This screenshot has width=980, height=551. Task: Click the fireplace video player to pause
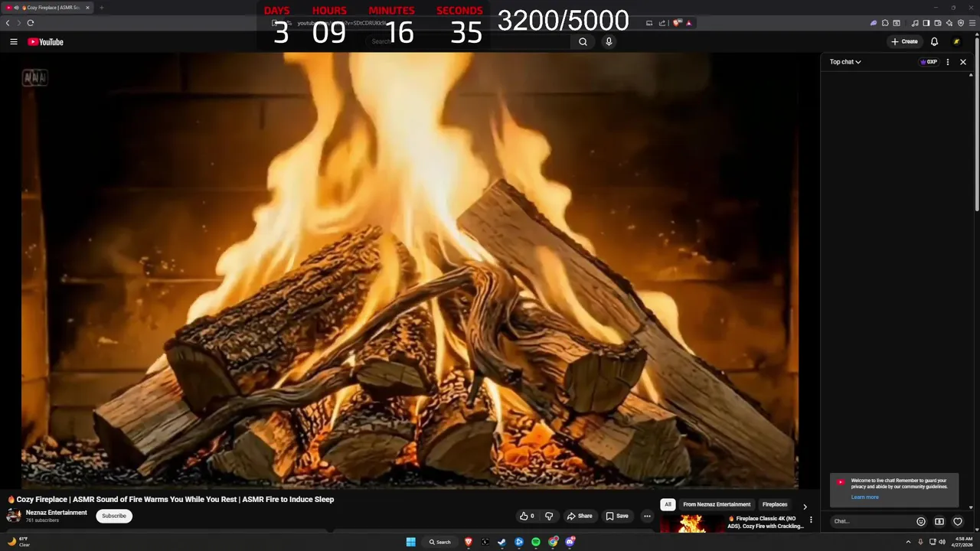pyautogui.click(x=410, y=271)
